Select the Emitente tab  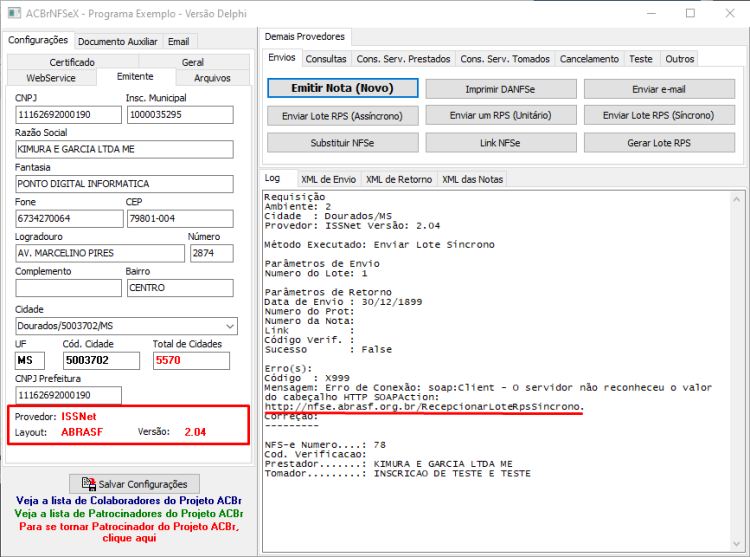coord(135,76)
